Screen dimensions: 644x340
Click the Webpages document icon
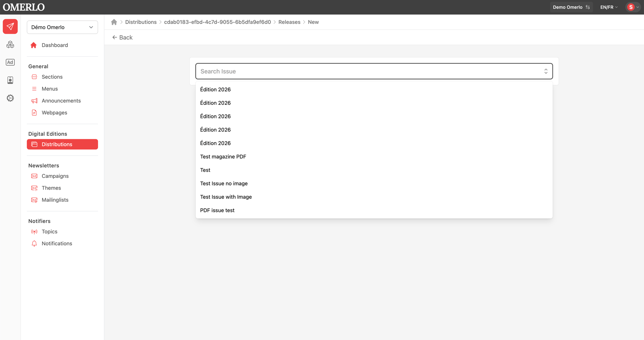point(34,113)
